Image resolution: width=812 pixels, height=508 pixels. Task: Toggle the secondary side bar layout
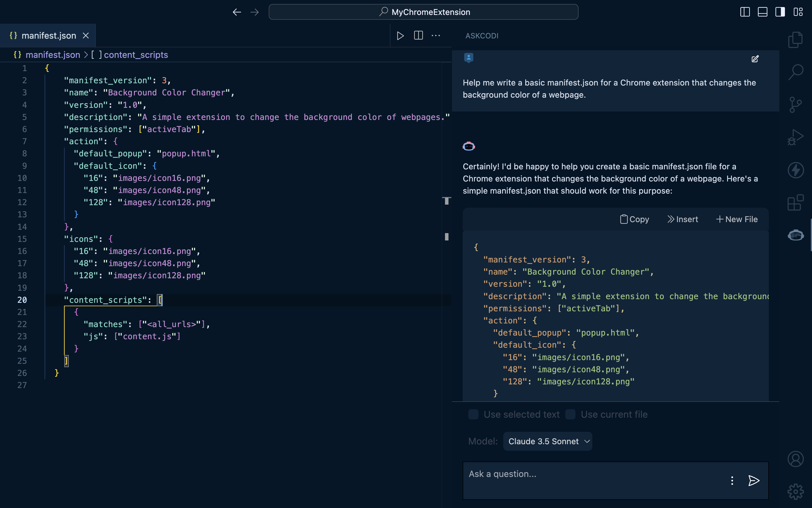tap(780, 12)
